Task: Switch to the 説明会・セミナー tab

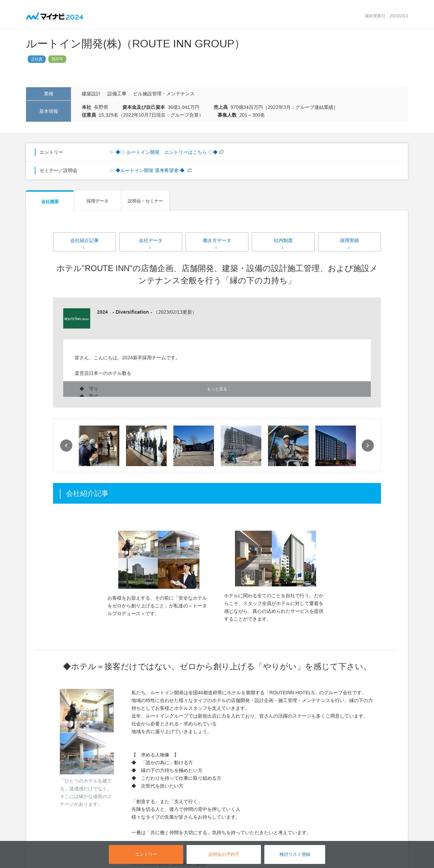Action: point(145,201)
